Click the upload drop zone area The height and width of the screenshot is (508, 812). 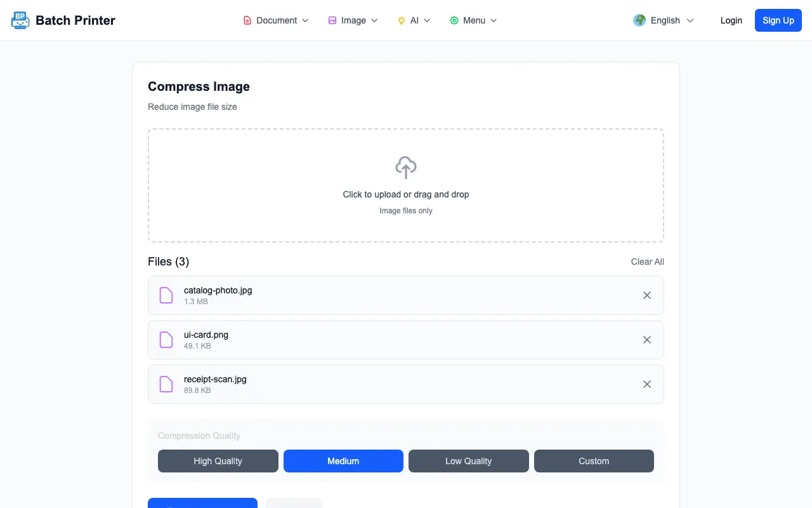[406, 185]
